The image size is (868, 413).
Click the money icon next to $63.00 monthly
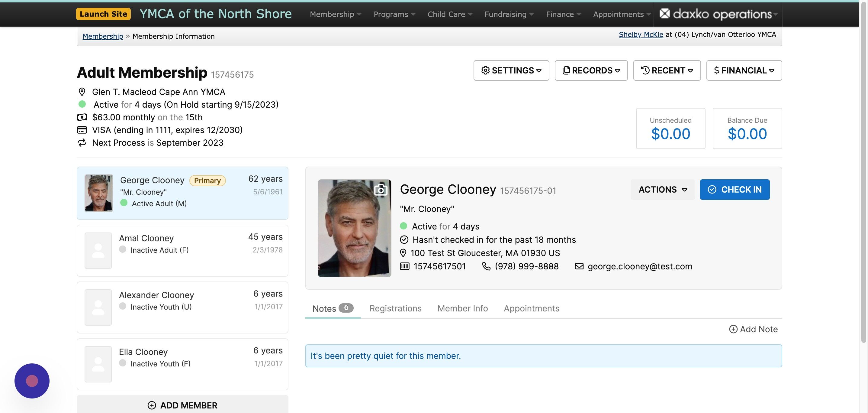click(x=82, y=117)
